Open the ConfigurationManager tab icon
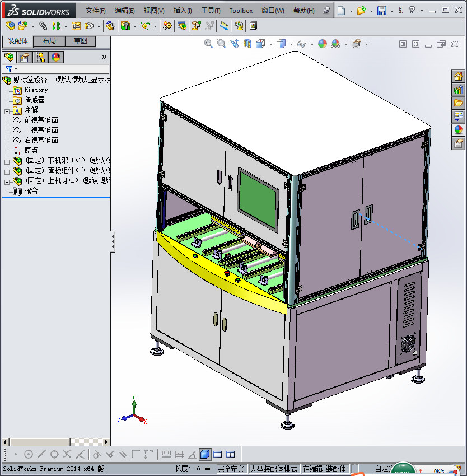Screen dimensions: 467x476 (x=40, y=57)
